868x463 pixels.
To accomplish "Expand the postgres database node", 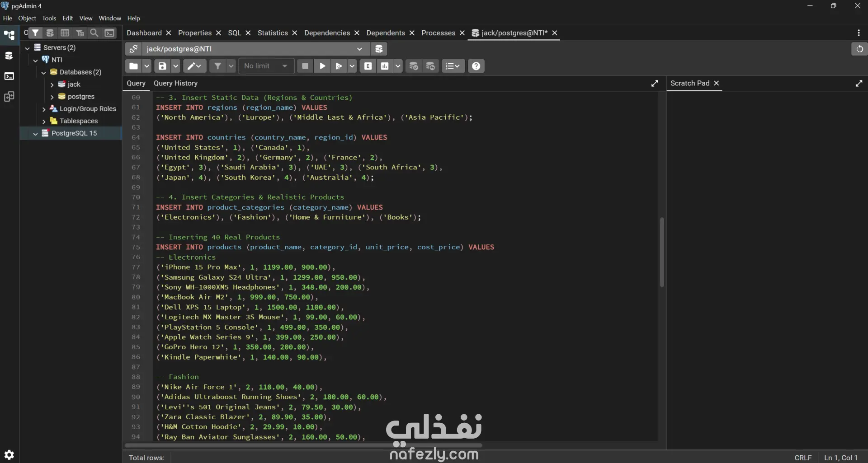I will click(x=52, y=97).
